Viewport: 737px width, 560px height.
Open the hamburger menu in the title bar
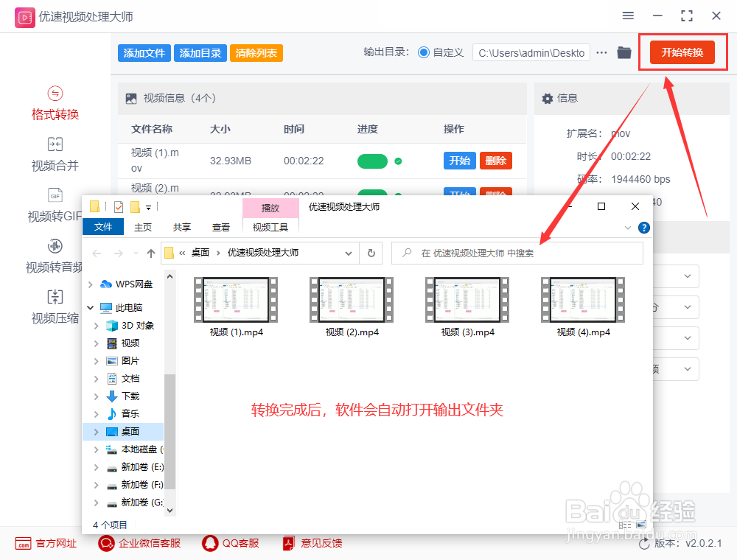628,16
